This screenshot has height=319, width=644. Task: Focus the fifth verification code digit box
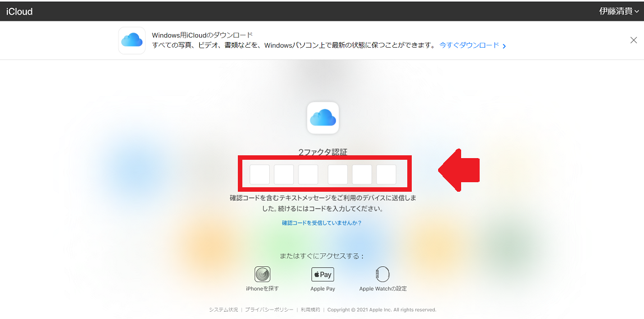[362, 174]
